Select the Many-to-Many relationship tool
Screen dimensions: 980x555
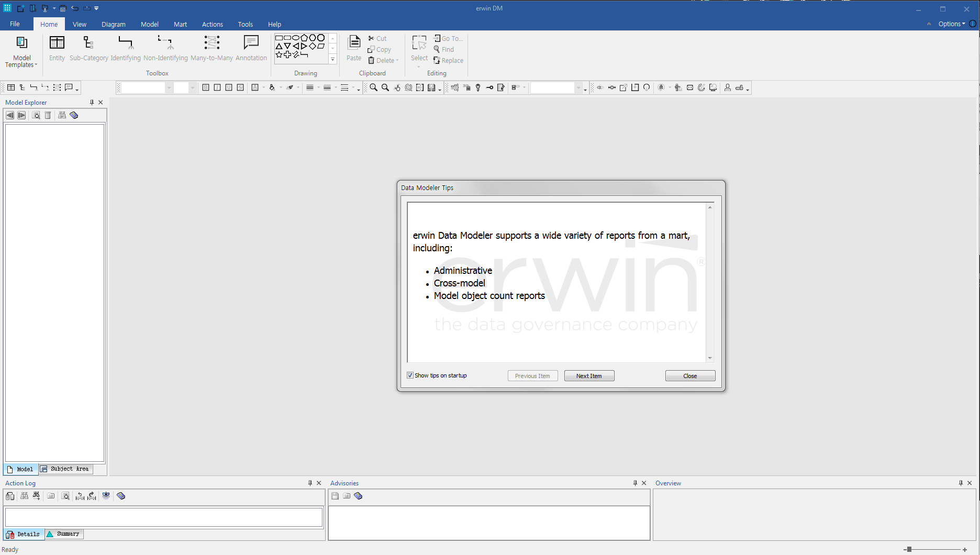(x=211, y=49)
